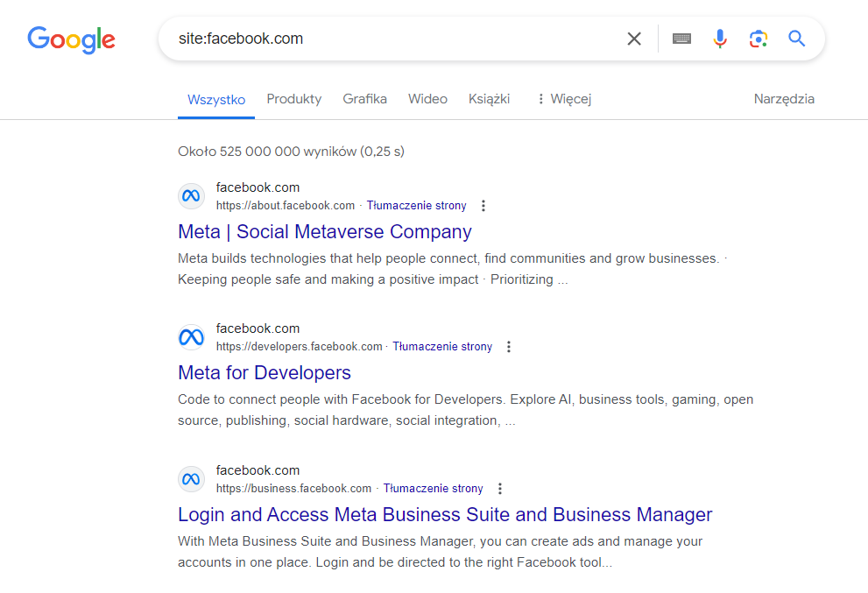Search by image with Google Lens icon
The height and width of the screenshot is (593, 868).
(759, 39)
